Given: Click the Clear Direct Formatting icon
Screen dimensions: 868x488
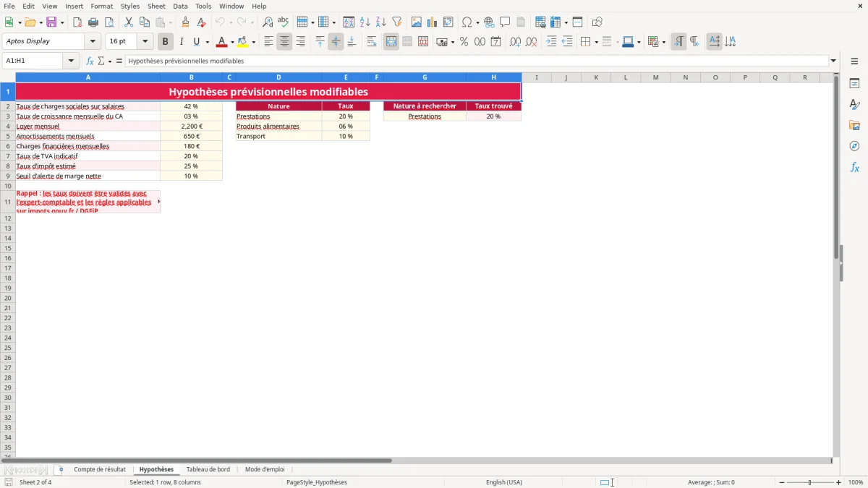Looking at the screenshot, I should click(x=202, y=22).
